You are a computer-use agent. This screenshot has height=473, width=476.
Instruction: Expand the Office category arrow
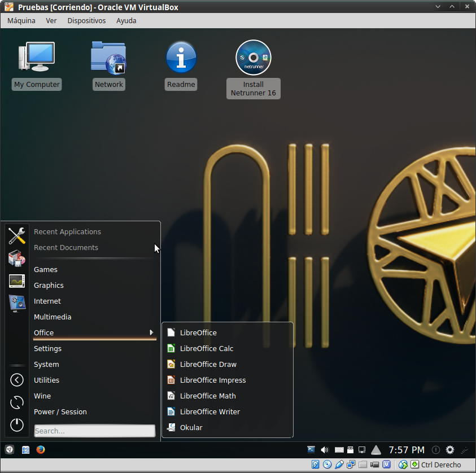pyautogui.click(x=151, y=332)
